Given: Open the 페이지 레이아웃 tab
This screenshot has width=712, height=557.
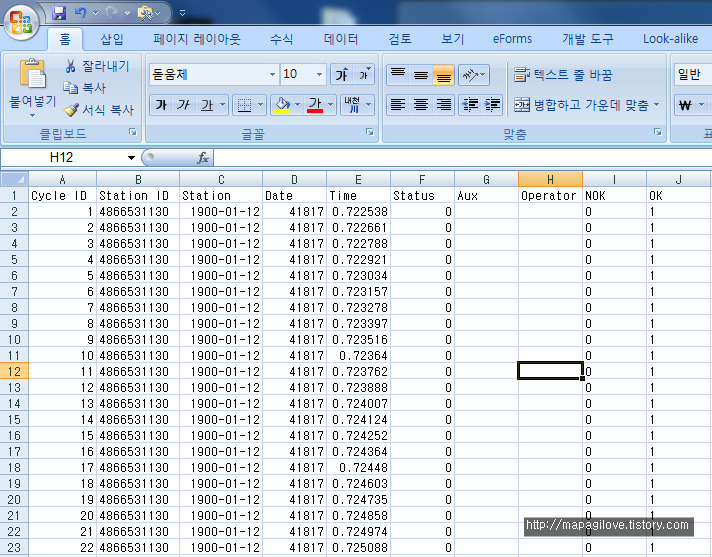Looking at the screenshot, I should [197, 39].
